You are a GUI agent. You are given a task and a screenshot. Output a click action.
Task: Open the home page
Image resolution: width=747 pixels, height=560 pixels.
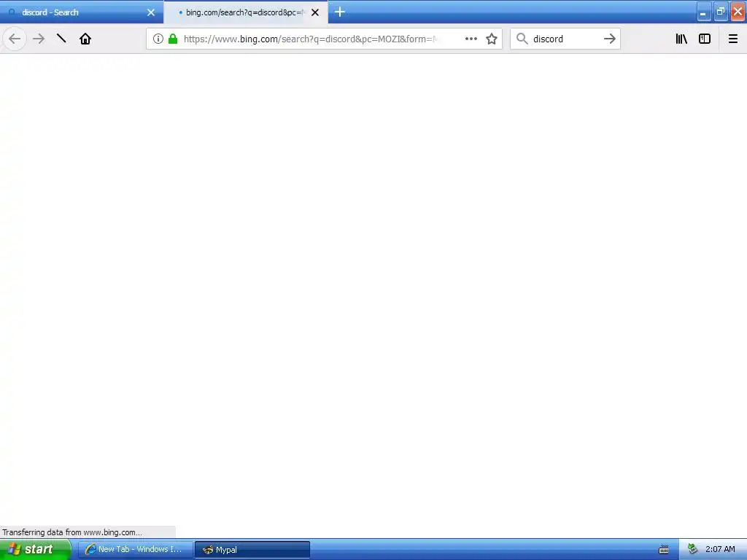pos(85,39)
